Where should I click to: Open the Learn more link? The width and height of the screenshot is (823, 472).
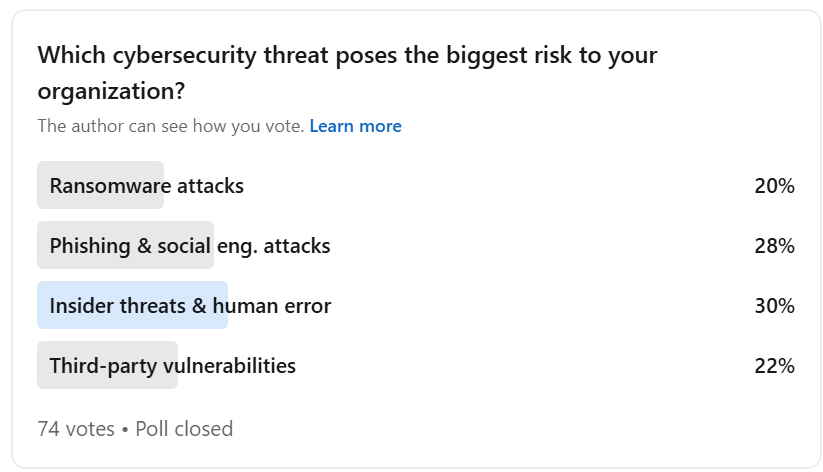[355, 126]
